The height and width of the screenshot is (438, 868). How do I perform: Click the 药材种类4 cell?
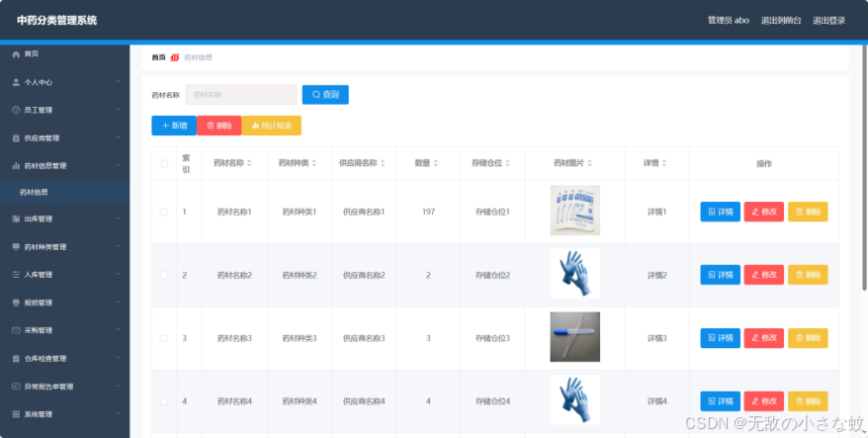(x=300, y=401)
